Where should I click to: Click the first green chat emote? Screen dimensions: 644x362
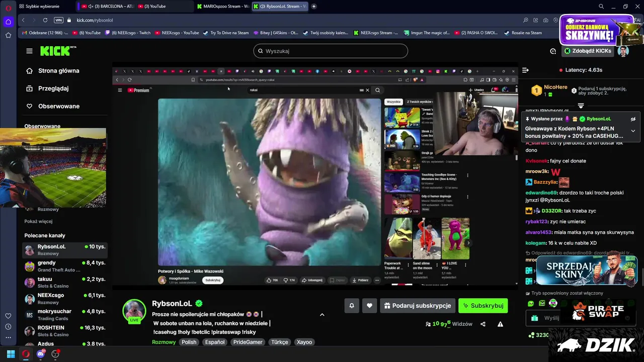531,303
